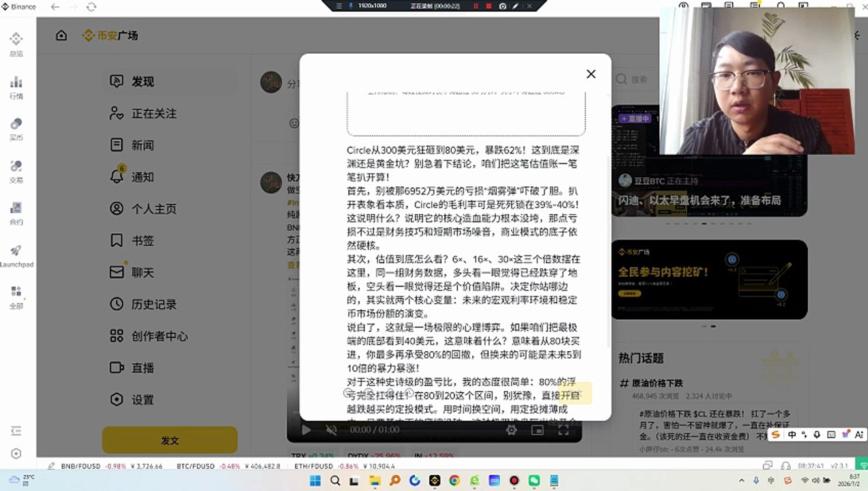The height and width of the screenshot is (491, 868).
Task: Open the recorder toolbar menu icon
Action: [339, 5]
